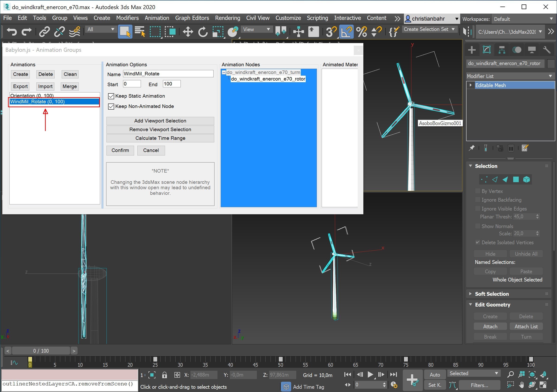Toggle Show Normals checkbox

pyautogui.click(x=478, y=226)
